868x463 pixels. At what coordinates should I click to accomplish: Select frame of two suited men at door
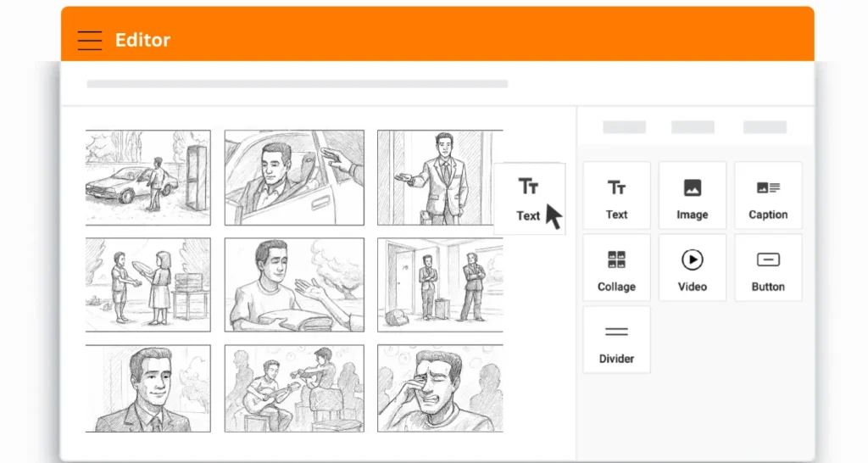click(x=440, y=285)
